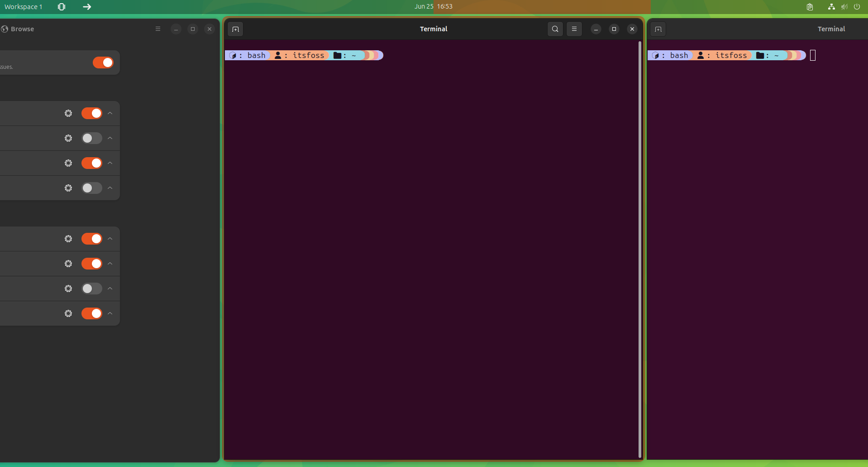Click the volume icon in system tray
The width and height of the screenshot is (868, 467).
[844, 7]
